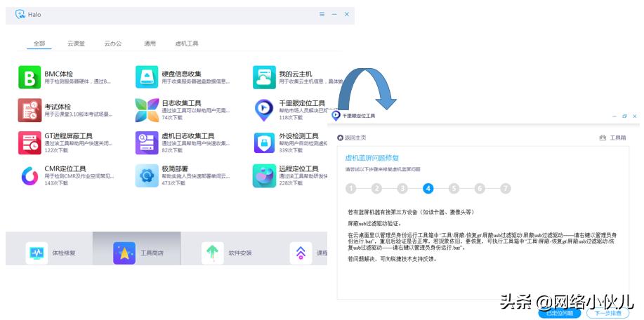Go to repair step 2

(x=376, y=189)
